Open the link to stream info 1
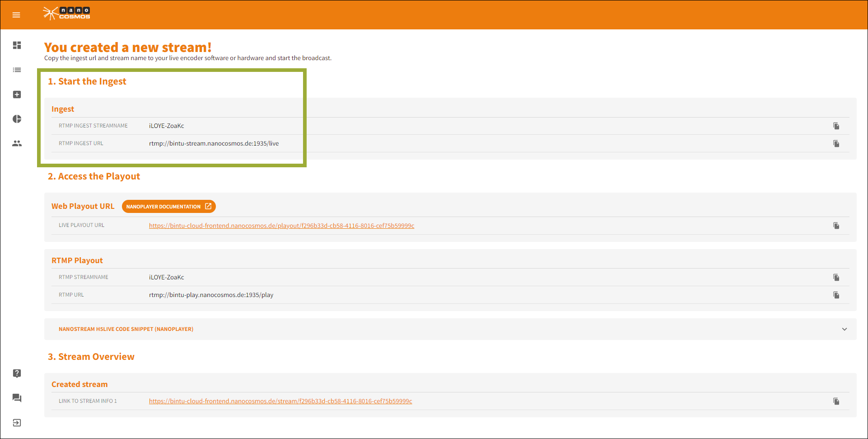 point(280,401)
